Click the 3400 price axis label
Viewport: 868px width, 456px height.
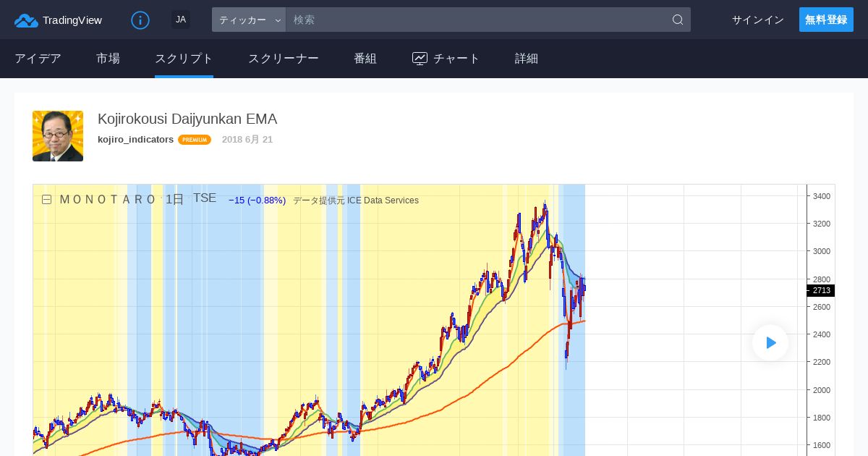point(822,196)
